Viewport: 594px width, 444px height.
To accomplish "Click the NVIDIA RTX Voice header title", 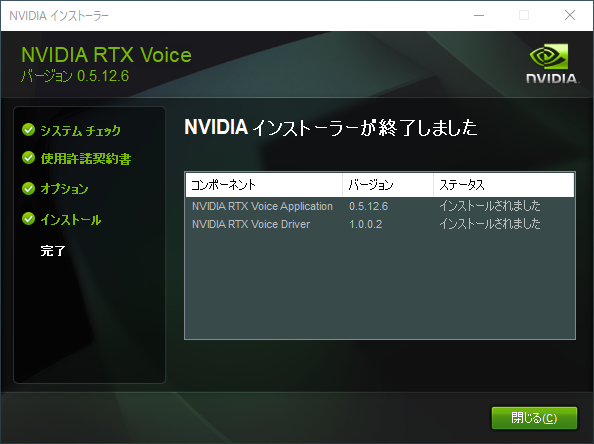I will coord(106,55).
